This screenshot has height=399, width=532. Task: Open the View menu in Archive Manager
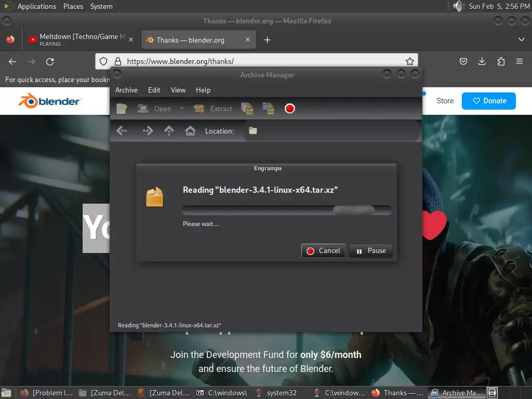pos(178,90)
